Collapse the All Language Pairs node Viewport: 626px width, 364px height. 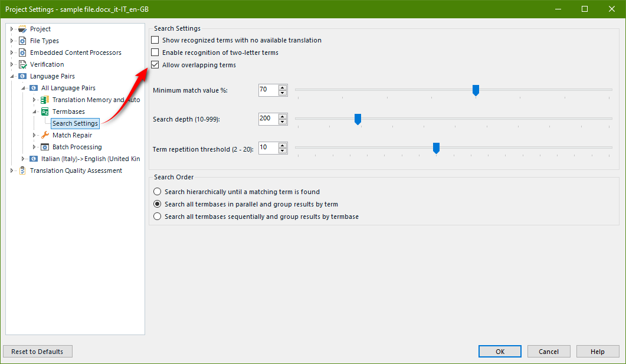23,88
